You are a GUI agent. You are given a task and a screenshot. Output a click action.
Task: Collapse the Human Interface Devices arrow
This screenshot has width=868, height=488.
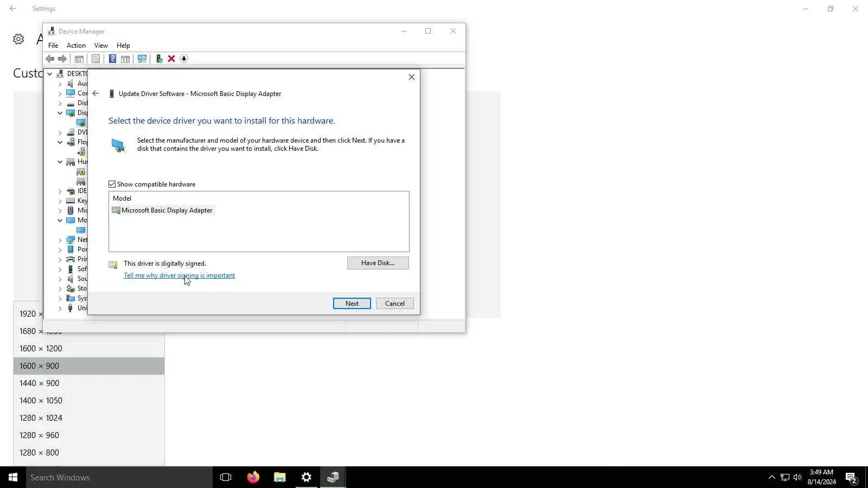point(60,162)
